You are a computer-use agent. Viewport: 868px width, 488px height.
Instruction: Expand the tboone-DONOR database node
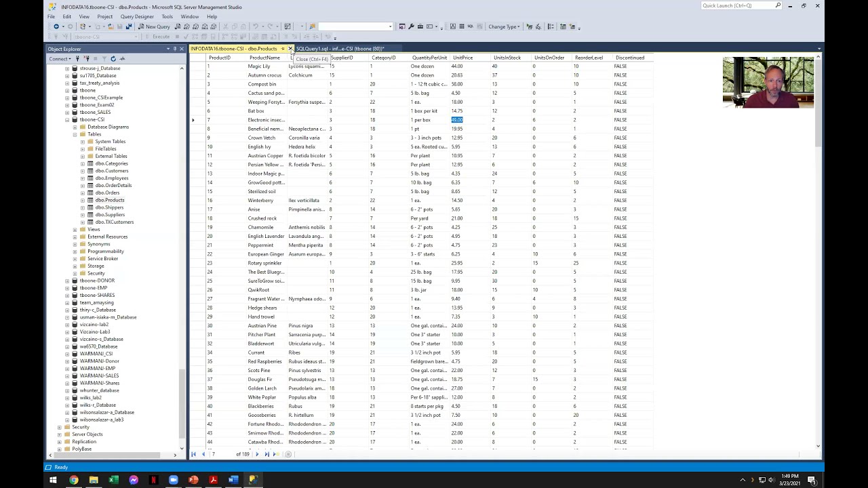coord(67,281)
